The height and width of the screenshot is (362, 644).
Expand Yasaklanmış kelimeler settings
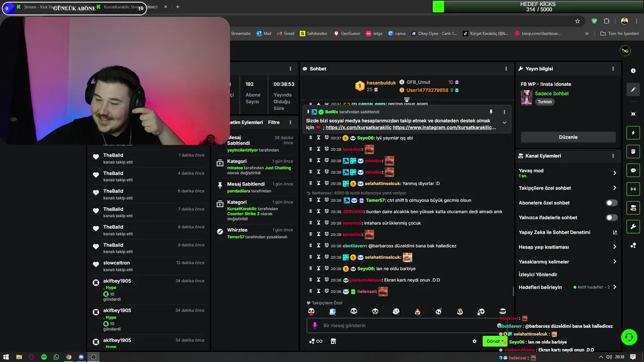(x=614, y=261)
